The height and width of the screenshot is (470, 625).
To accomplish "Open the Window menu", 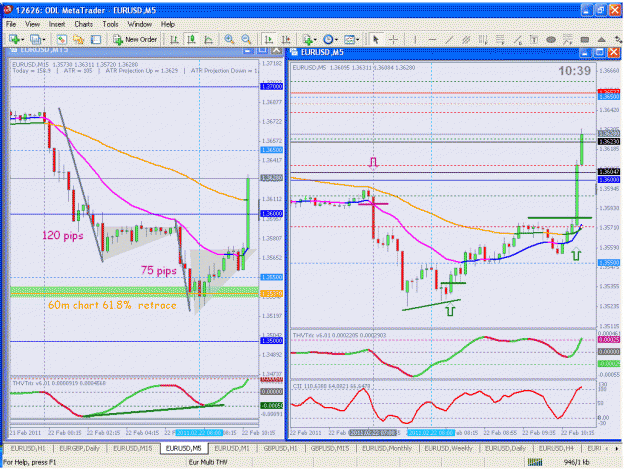I will click(140, 24).
